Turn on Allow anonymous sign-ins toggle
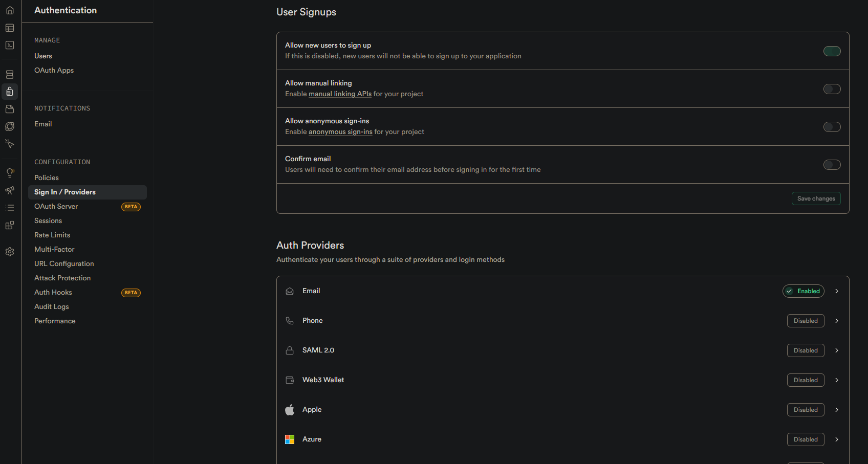The width and height of the screenshot is (868, 464). tap(832, 127)
